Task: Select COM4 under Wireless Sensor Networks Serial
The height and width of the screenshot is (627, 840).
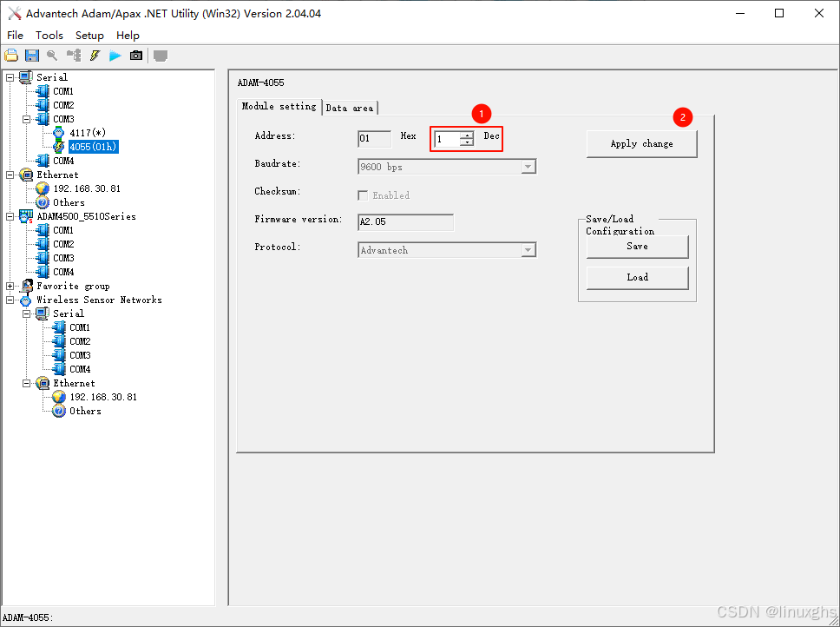Action: [80, 369]
